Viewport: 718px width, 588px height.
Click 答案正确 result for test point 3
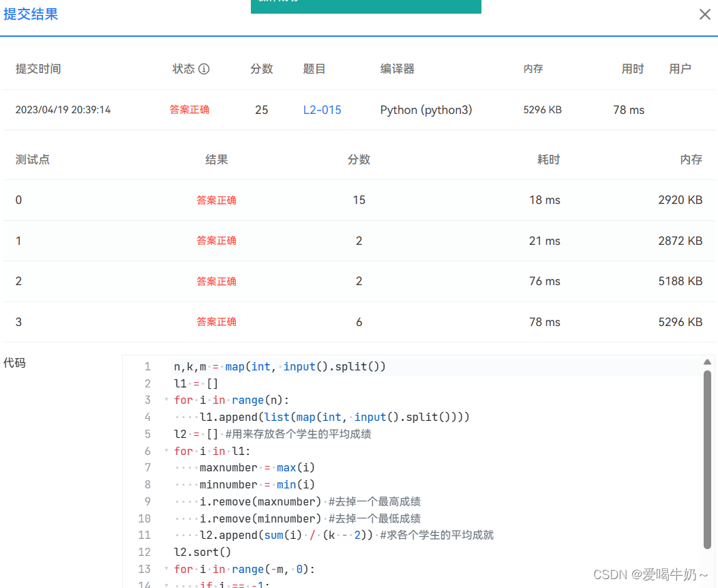click(x=216, y=321)
